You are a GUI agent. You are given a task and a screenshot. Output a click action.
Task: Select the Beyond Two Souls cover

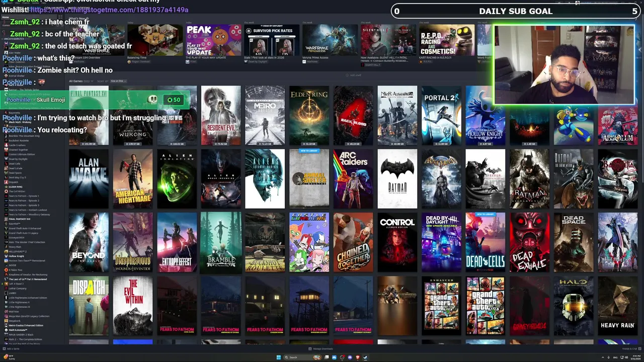point(89,242)
